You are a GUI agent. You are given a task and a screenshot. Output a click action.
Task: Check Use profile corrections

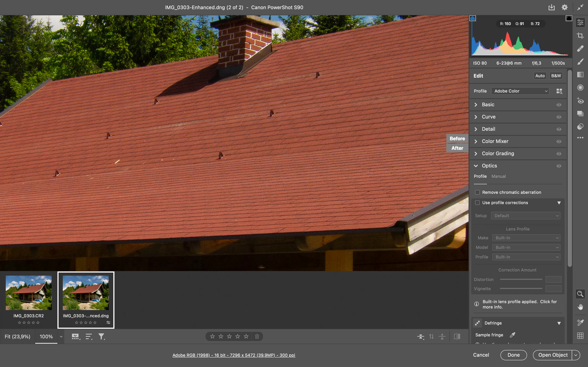pos(477,203)
